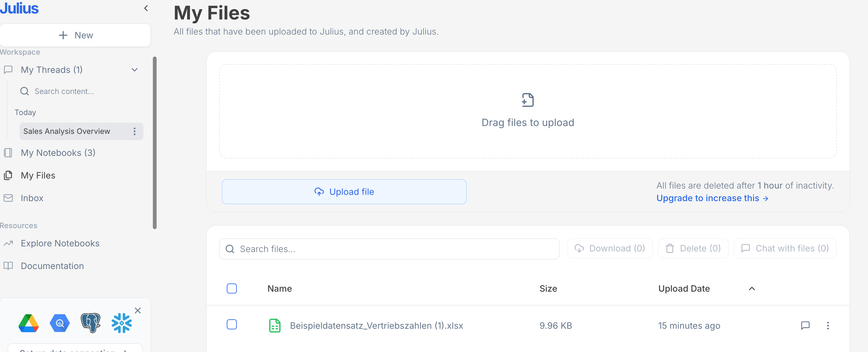The height and width of the screenshot is (352, 868).
Task: Click the green spreadsheet file icon
Action: (x=275, y=325)
